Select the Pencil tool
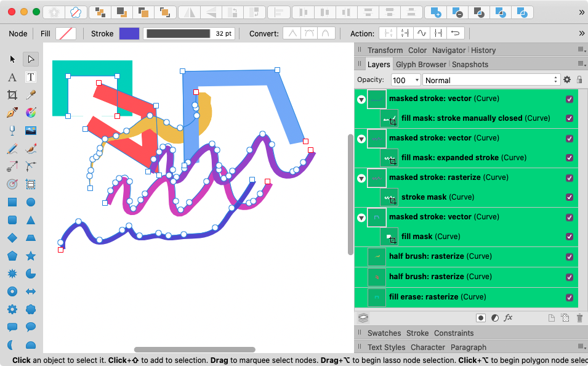The width and height of the screenshot is (588, 366). click(10, 148)
